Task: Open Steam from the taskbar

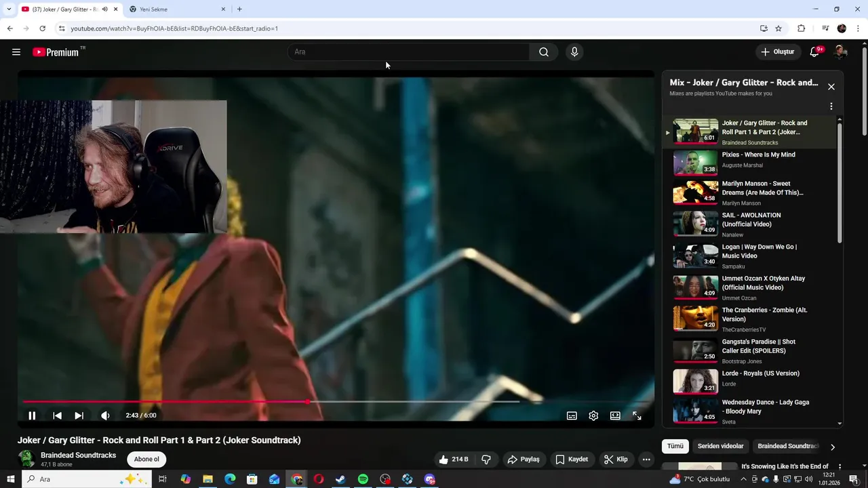Action: pyautogui.click(x=340, y=479)
